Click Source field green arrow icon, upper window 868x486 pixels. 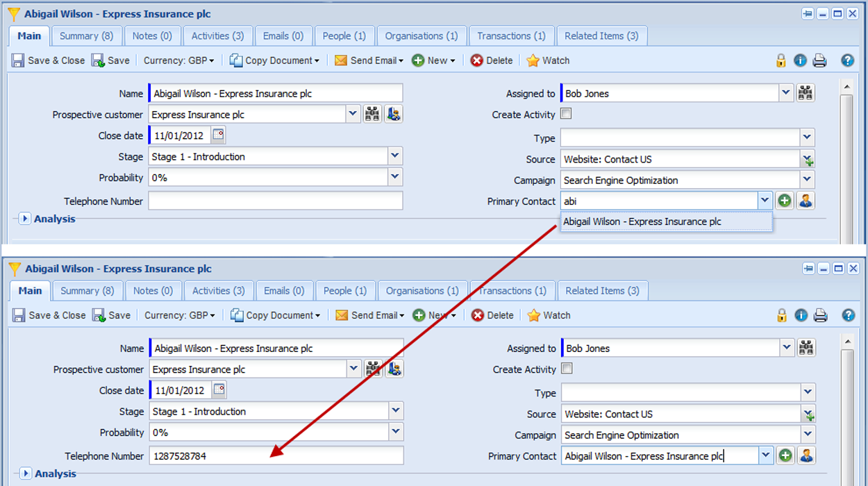808,159
